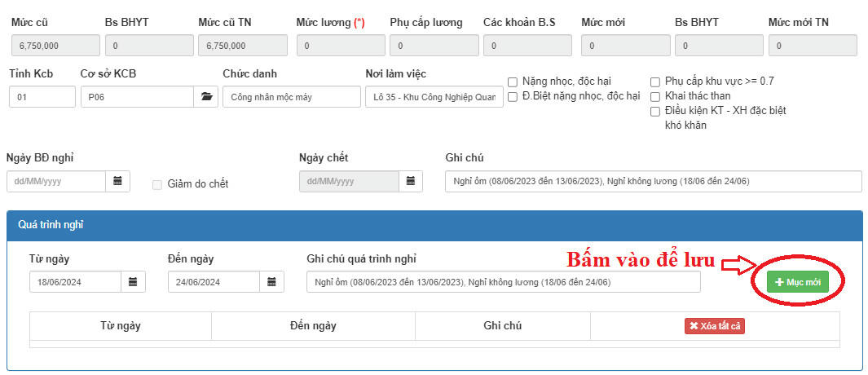The image size is (868, 375).
Task: Click the Ngày chết date input
Action: click(x=350, y=181)
